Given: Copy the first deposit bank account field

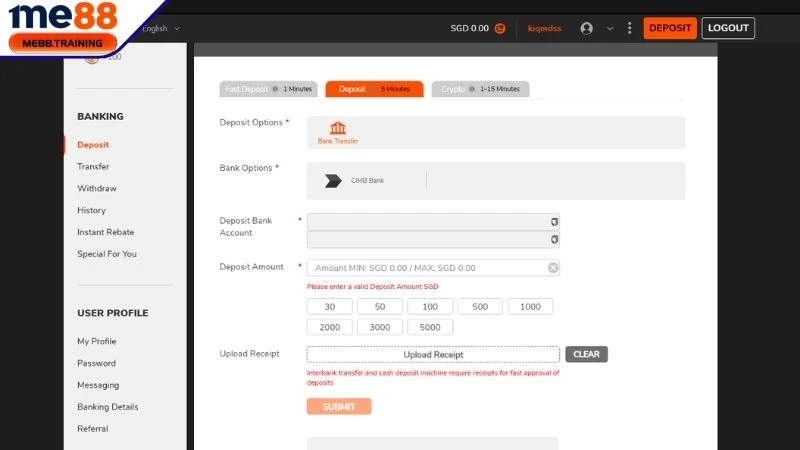Looking at the screenshot, I should 553,222.
